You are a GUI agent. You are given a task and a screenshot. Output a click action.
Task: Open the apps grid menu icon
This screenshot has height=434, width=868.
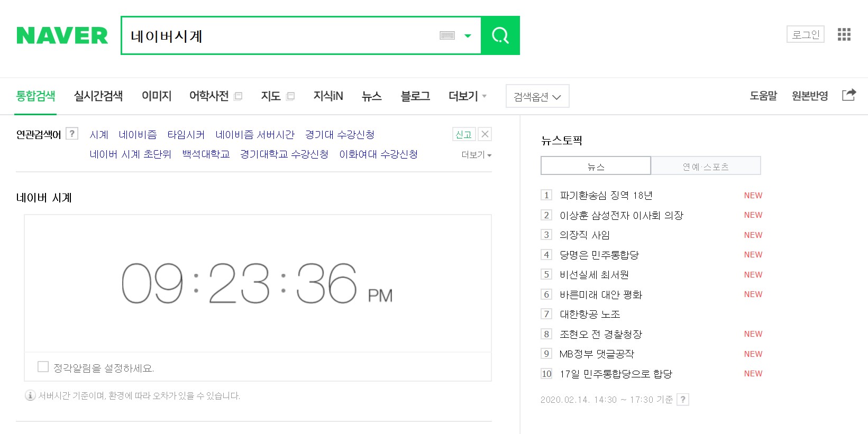click(844, 34)
